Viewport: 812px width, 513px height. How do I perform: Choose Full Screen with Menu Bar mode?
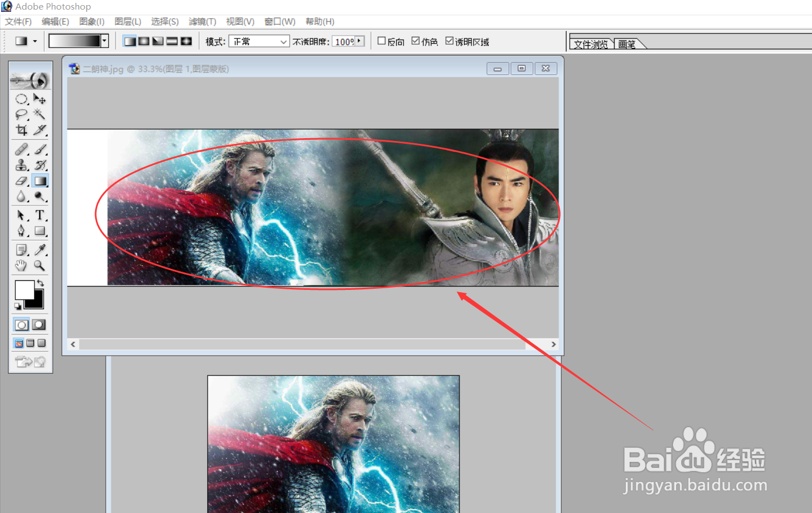pos(31,343)
